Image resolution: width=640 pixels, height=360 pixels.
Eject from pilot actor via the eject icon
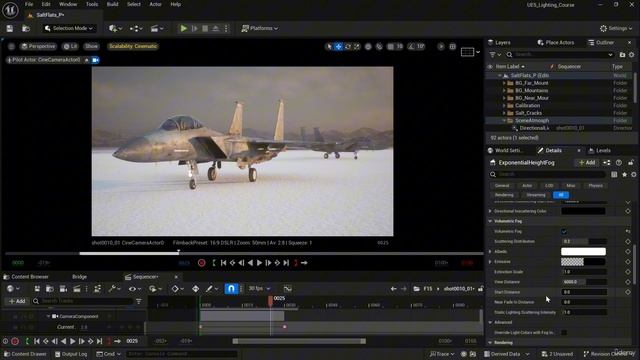(87, 60)
